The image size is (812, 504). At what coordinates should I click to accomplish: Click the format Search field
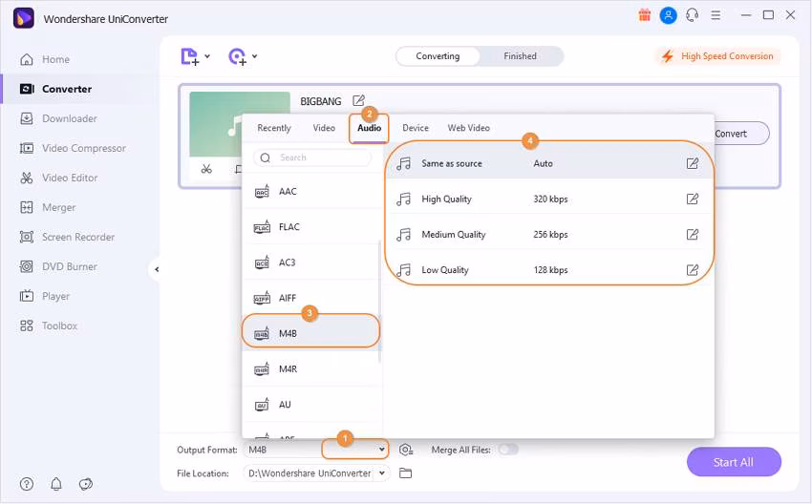point(312,157)
